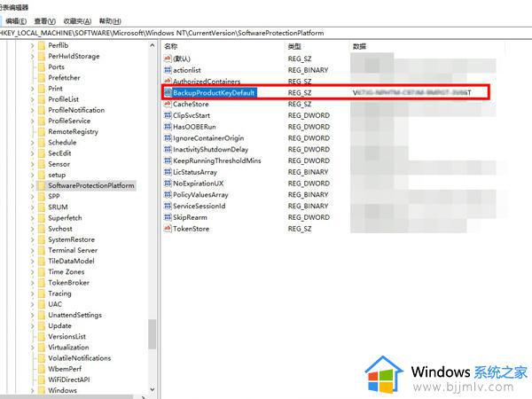Screen dimensions: 532x399
Task: Click the IgnoreContainerOrigin DWORD icon
Action: (x=168, y=138)
